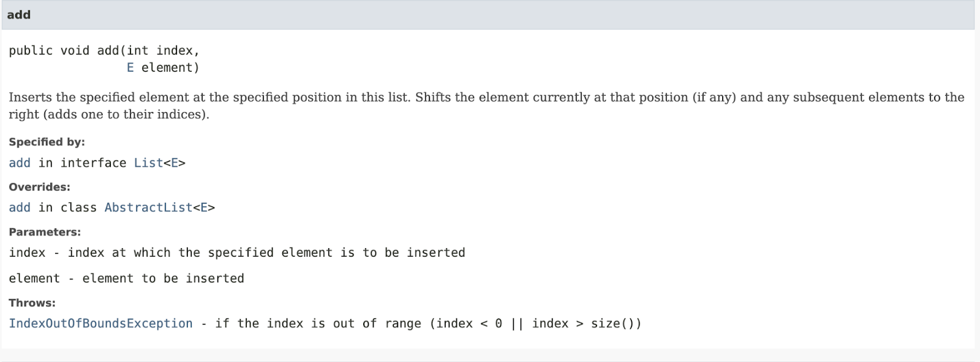Viewport: 980px width, 362px height.
Task: Click 'element)' in the method signature
Action: coord(170,68)
